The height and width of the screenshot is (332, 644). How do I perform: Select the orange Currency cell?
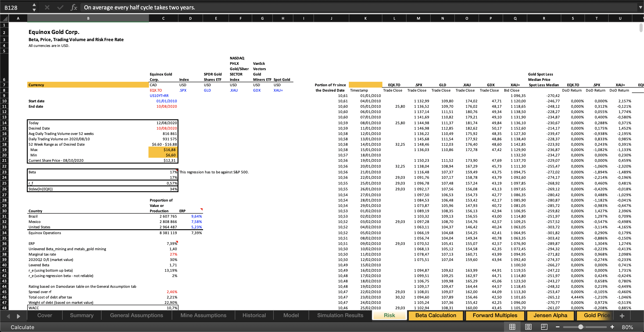point(88,85)
